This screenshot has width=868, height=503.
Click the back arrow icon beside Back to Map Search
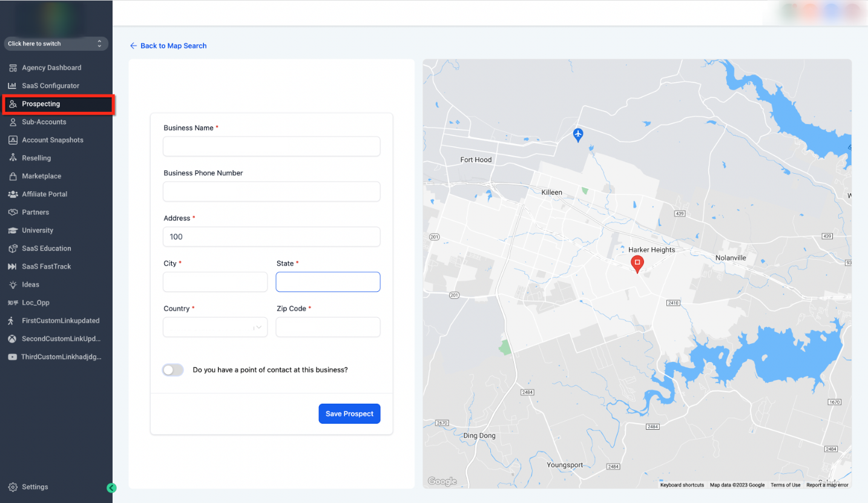point(134,46)
